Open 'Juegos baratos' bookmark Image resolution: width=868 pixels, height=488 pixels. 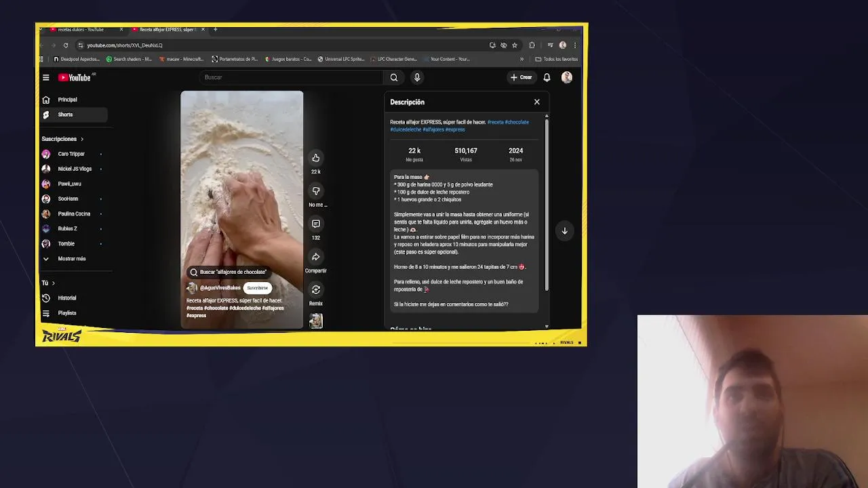tap(288, 59)
